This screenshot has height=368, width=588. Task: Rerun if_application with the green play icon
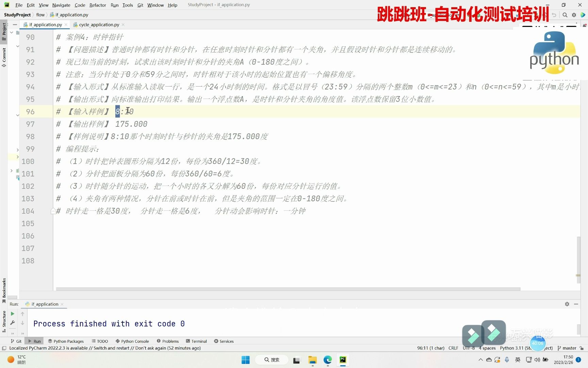(x=13, y=314)
